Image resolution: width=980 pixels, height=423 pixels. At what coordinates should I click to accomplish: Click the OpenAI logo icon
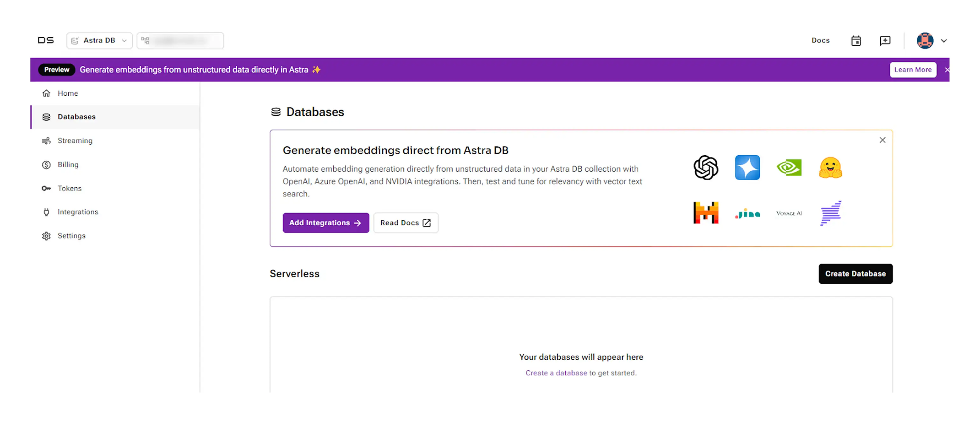(x=706, y=168)
